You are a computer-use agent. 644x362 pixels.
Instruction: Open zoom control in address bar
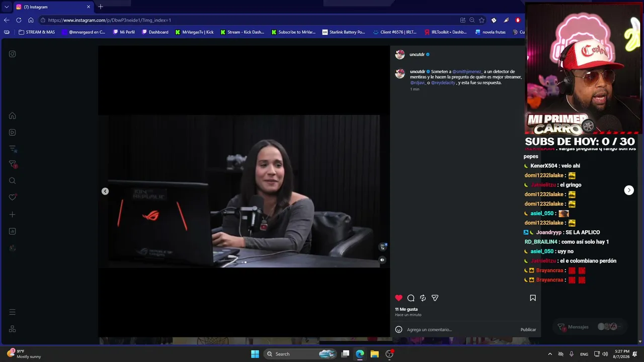pyautogui.click(x=472, y=20)
